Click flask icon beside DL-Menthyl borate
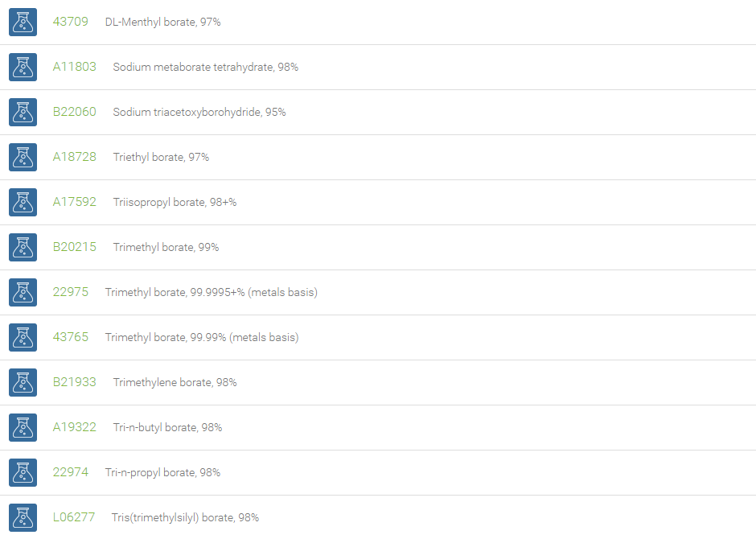The height and width of the screenshot is (539, 756). [23, 23]
